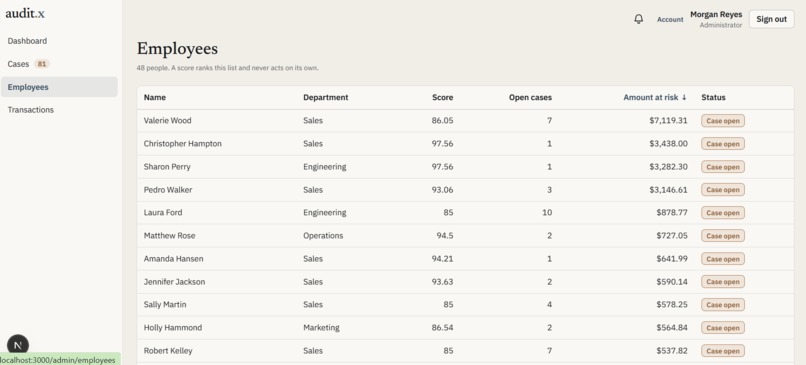Click Jennifer Jackson's Case open badge

click(723, 282)
